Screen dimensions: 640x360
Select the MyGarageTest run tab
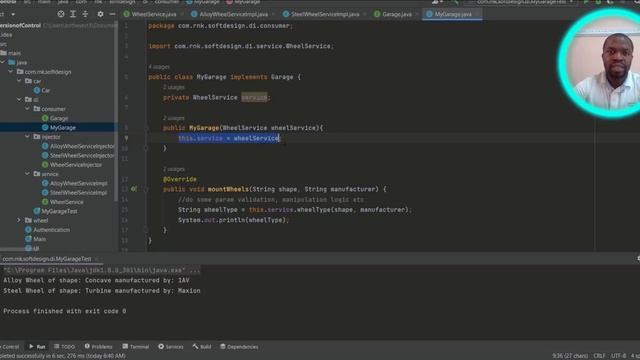tap(47, 259)
